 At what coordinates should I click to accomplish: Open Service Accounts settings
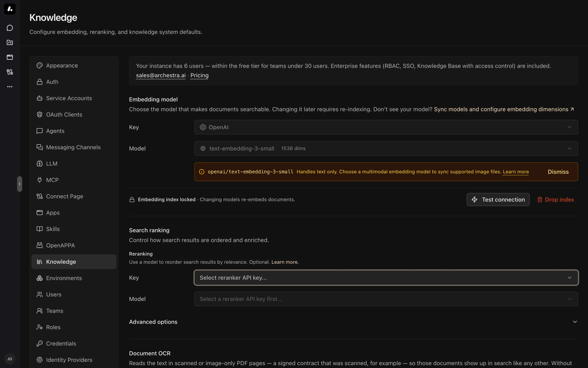point(74,98)
